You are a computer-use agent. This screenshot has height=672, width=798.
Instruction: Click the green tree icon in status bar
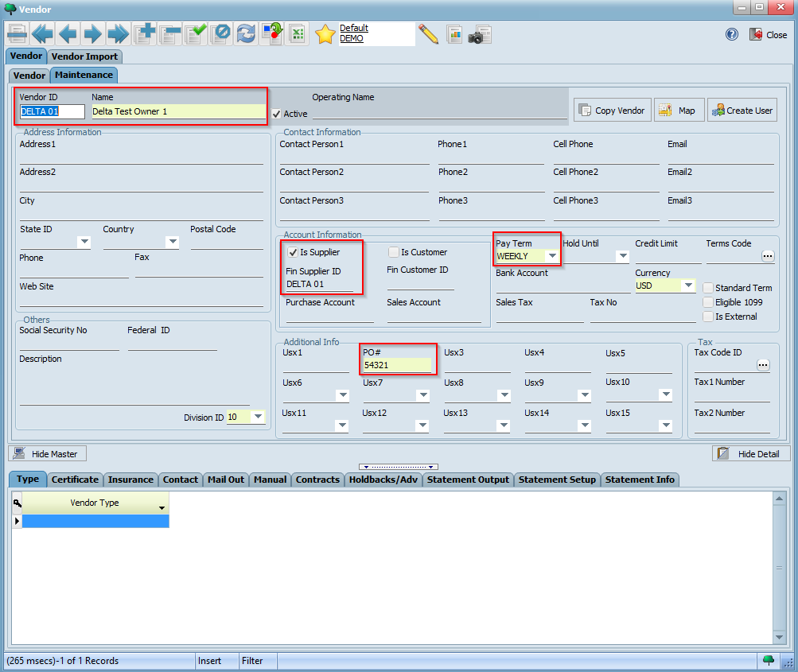769,660
